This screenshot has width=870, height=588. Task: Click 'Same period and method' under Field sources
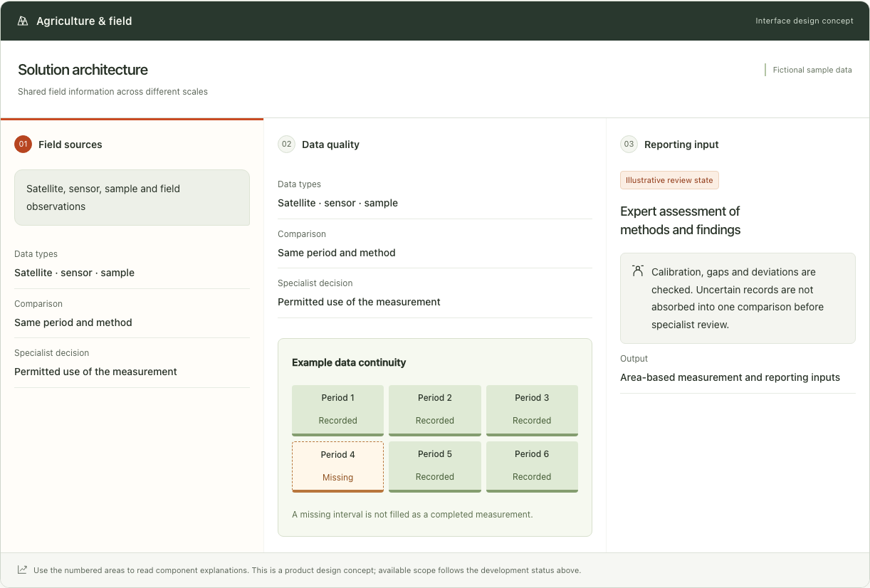click(73, 322)
